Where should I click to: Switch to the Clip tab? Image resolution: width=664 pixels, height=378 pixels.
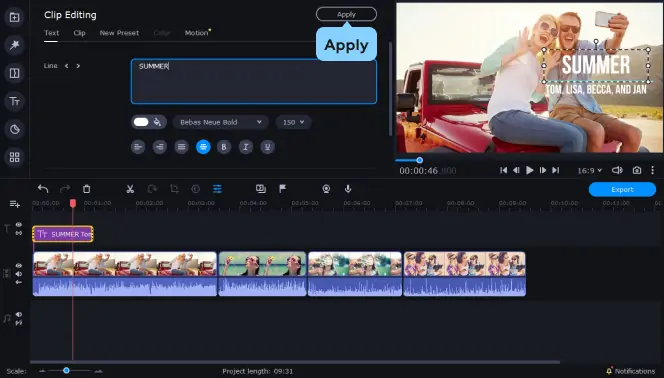click(79, 33)
